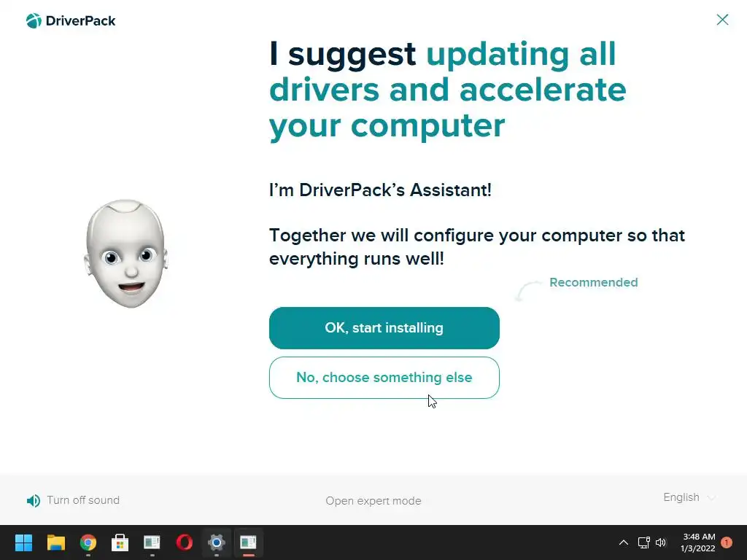Open Settings gear icon in taskbar
The height and width of the screenshot is (560, 747).
coord(216,542)
